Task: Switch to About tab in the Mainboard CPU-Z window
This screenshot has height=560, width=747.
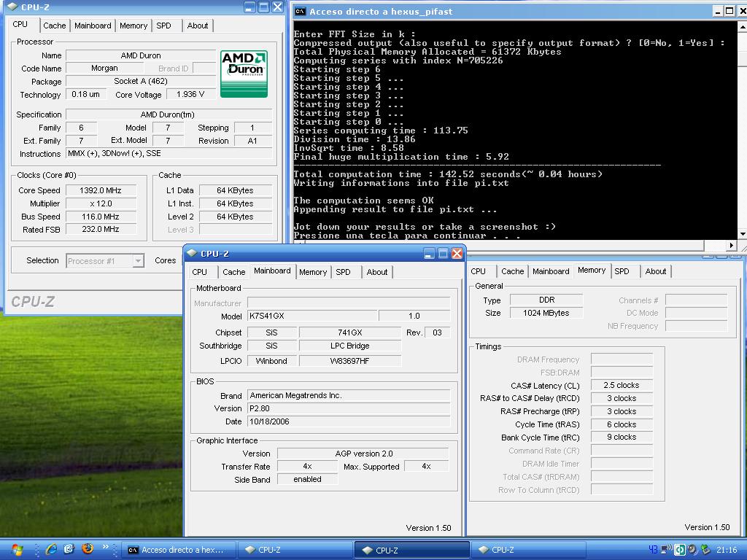Action: pos(377,272)
